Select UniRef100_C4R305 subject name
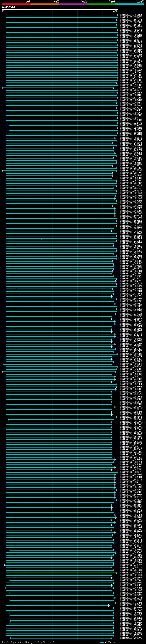This screenshot has width=146, height=644. [x=131, y=552]
